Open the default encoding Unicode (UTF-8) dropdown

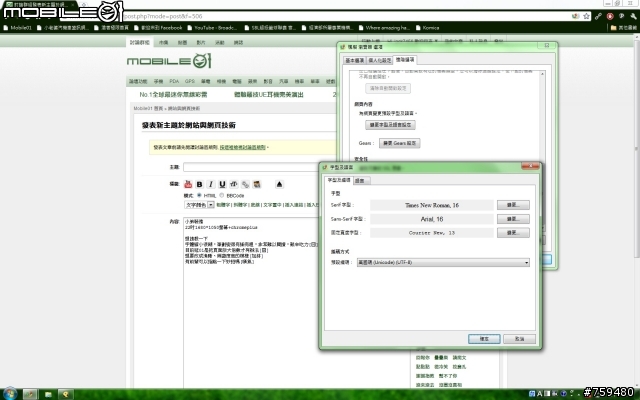click(x=443, y=262)
